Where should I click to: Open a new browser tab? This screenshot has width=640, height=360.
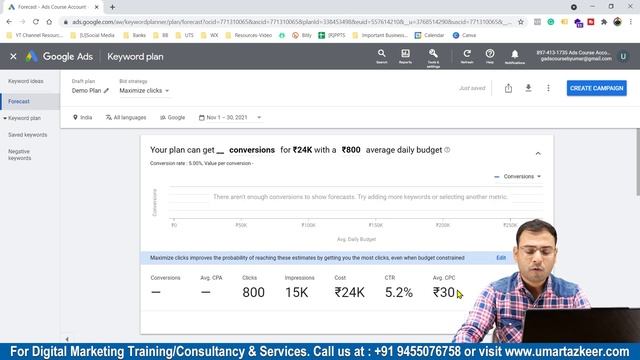pos(112,7)
